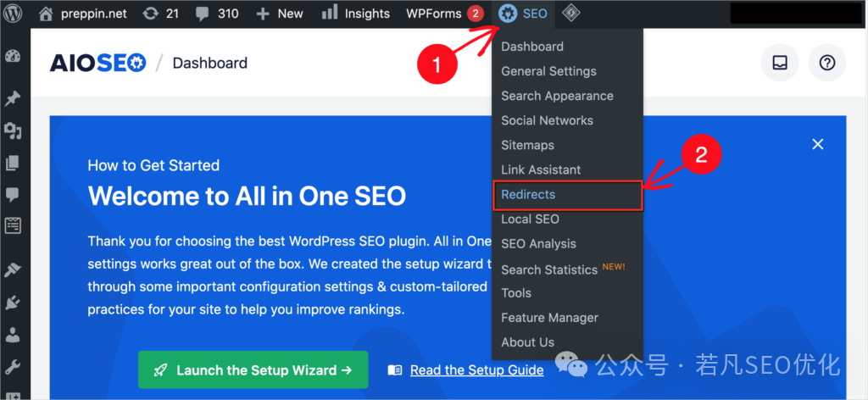This screenshot has height=400, width=868.
Task: Open Plugins plug icon in sidebar
Action: click(13, 303)
